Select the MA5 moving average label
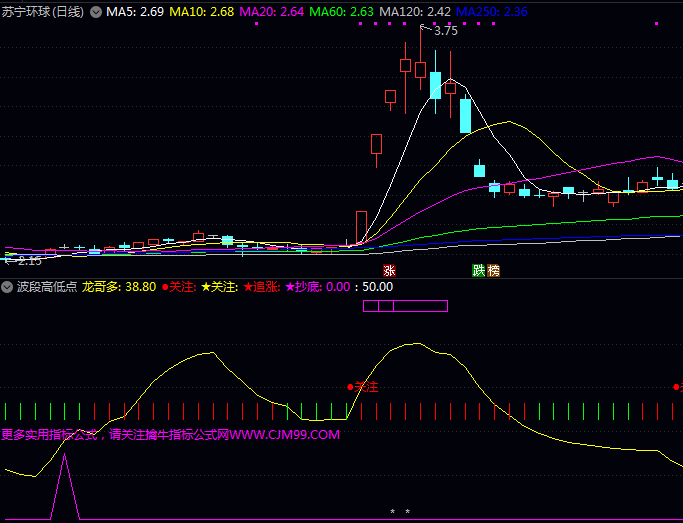Screen dimensions: 683x523 [x=135, y=12]
